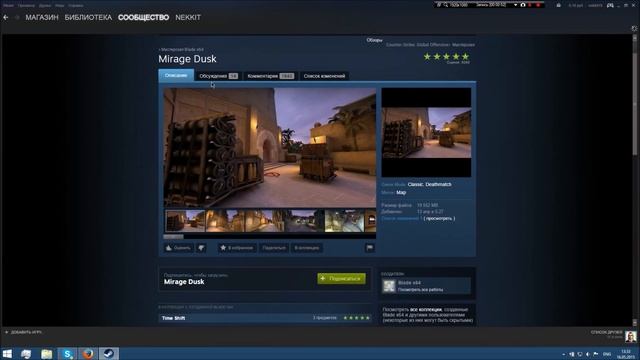The width and height of the screenshot is (640, 360).
Task: Switch to the Комментарии tab
Action: tap(271, 76)
